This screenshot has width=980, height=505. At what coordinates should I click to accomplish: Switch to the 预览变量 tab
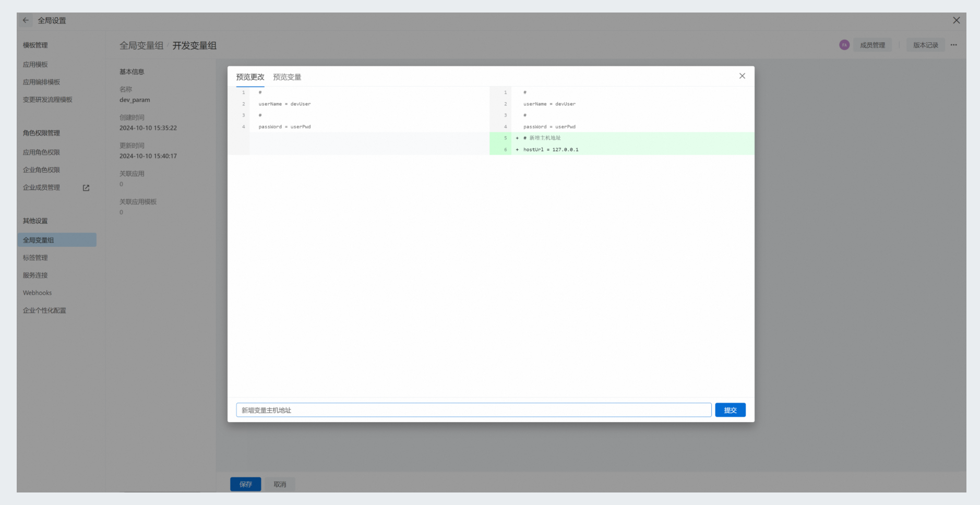(287, 77)
